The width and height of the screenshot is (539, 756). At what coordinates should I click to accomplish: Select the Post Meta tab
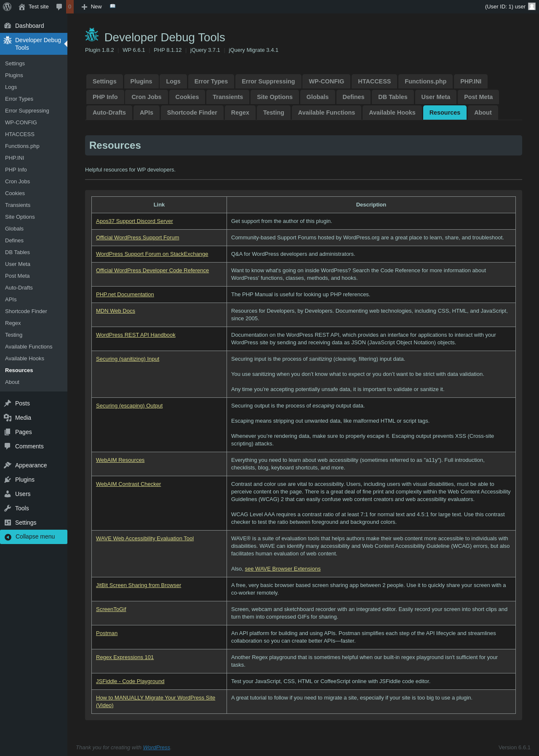click(478, 97)
